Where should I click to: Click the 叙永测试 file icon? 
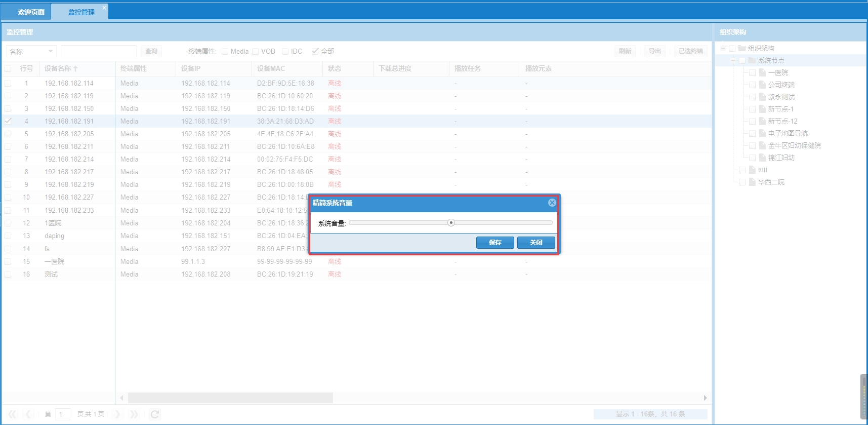coord(762,97)
